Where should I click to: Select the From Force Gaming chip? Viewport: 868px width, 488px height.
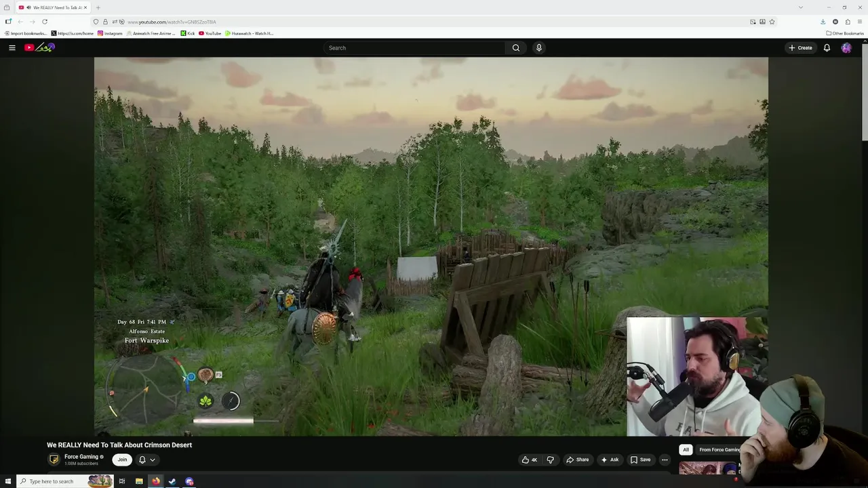click(x=719, y=449)
